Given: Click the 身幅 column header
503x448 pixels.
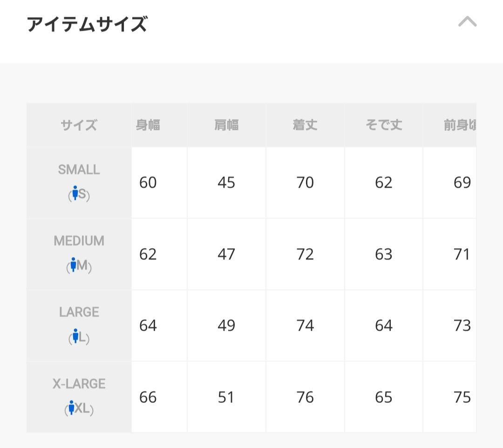Looking at the screenshot, I should coord(148,125).
